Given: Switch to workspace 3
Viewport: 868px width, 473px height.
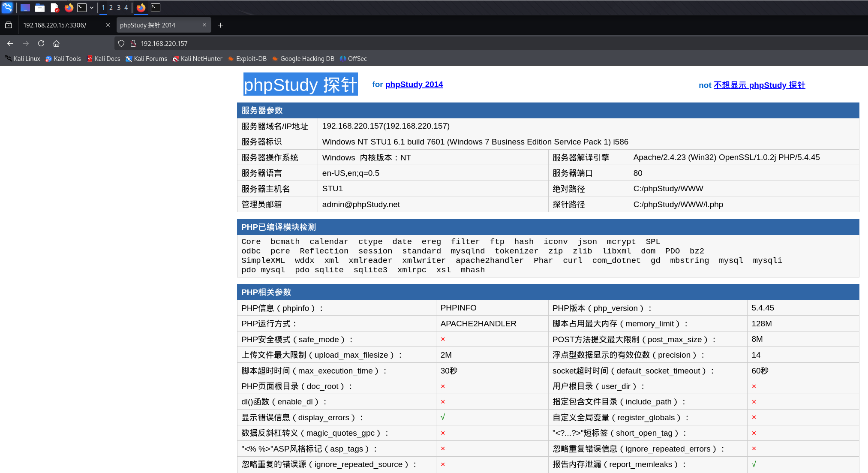Looking at the screenshot, I should click(x=119, y=7).
